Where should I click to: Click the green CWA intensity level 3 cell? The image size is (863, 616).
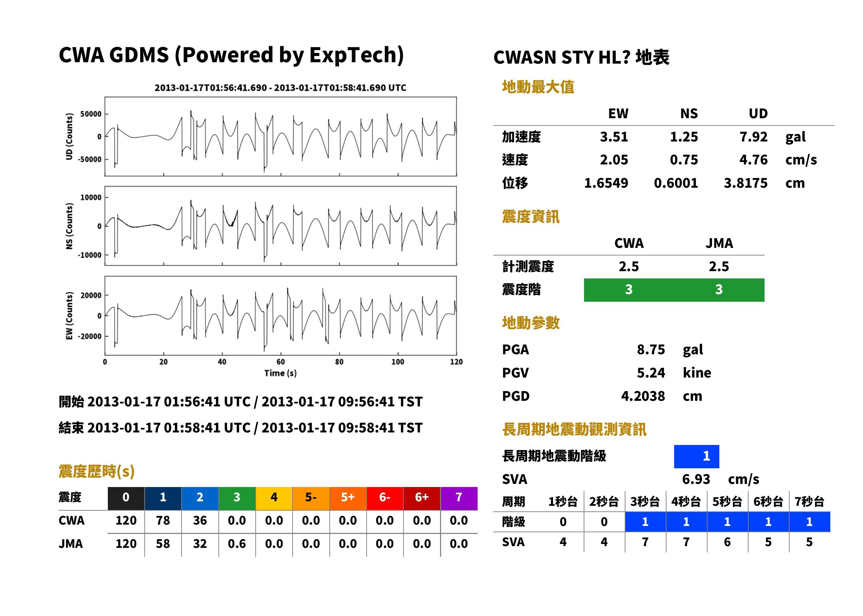pos(629,290)
